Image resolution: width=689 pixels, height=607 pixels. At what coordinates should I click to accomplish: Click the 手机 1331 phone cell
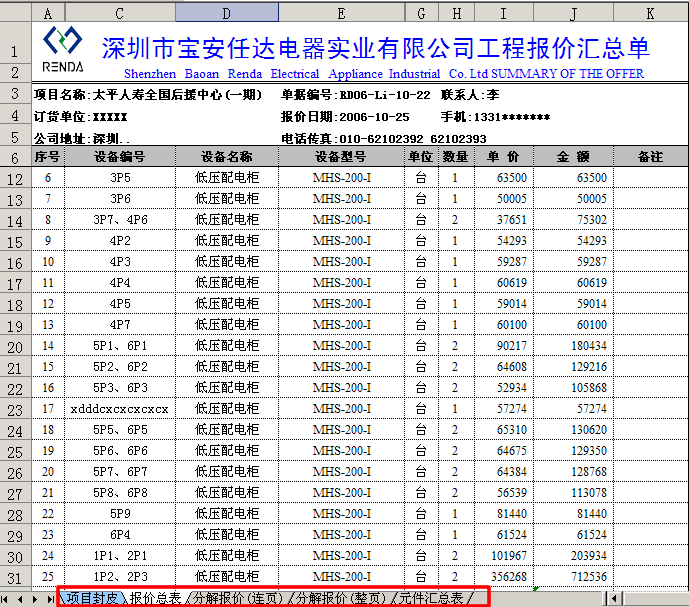[496, 116]
